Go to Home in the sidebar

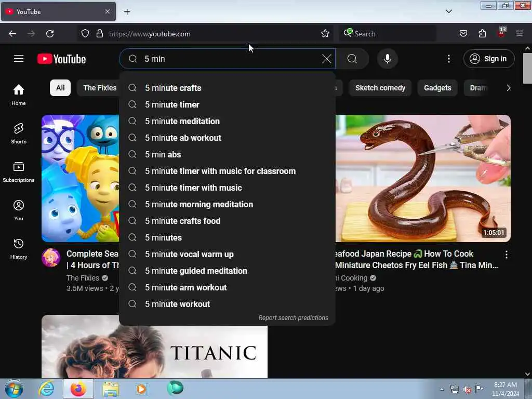(19, 95)
